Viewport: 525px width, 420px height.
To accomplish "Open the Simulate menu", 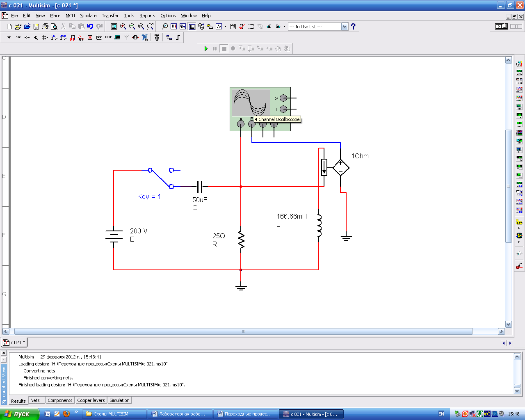I will 88,16.
